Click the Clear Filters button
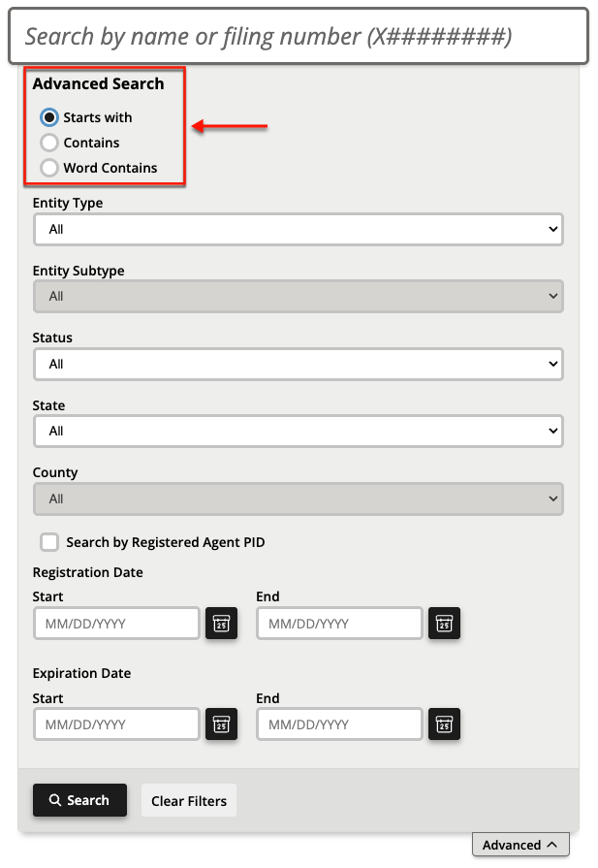598x868 pixels. pyautogui.click(x=189, y=800)
